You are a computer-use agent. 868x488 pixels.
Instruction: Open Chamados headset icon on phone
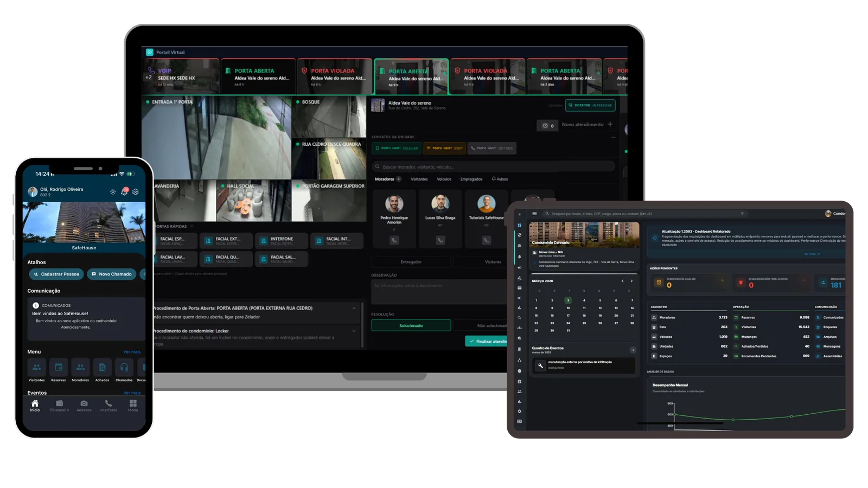tap(124, 367)
